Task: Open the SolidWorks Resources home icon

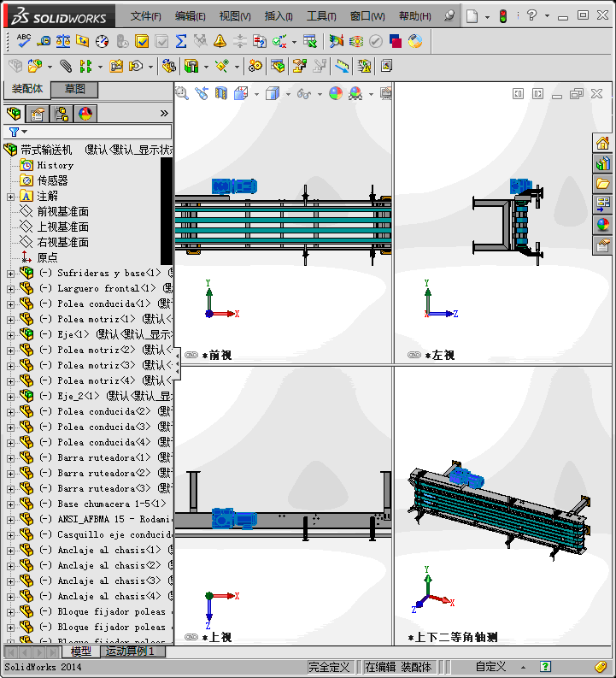Action: click(602, 143)
